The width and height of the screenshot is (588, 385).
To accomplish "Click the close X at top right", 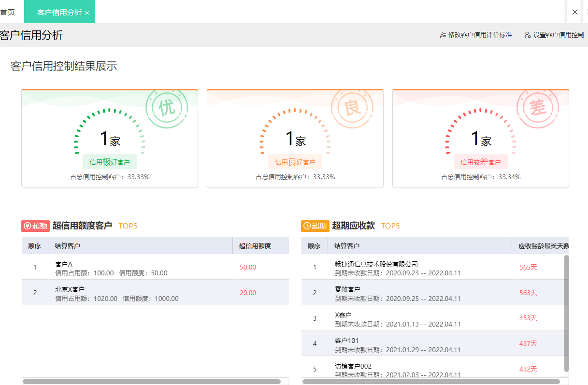I will (574, 12).
